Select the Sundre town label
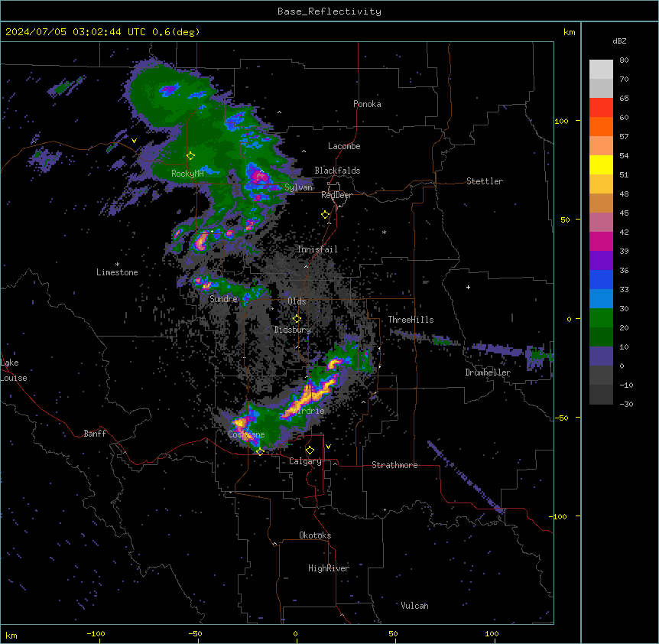Screen dimensions: 659x644 click(x=224, y=299)
